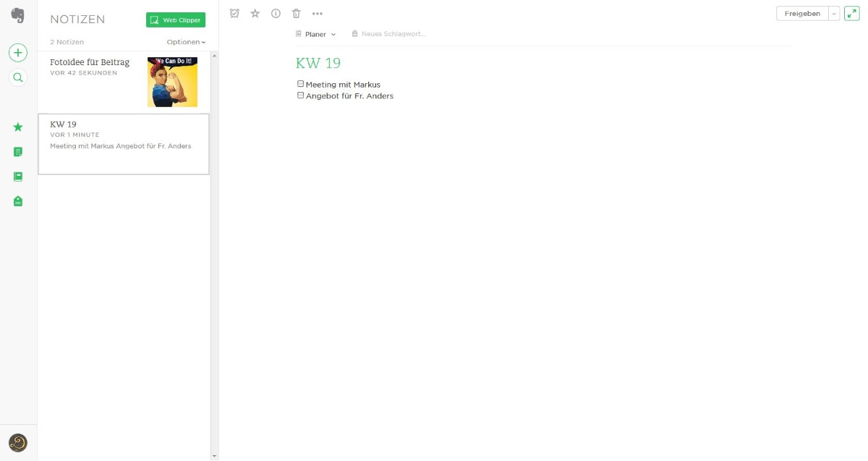
Task: Click the KW 19 note title in editor
Action: 318,63
